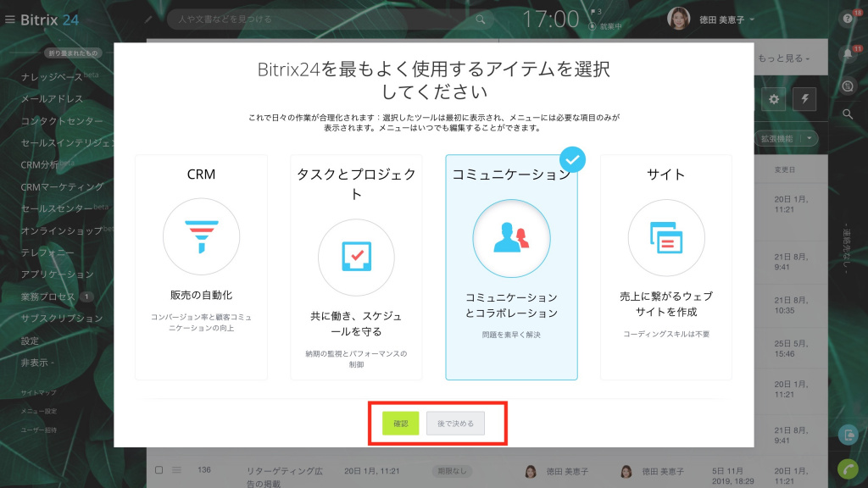This screenshot has height=488, width=868.
Task: Click the サイトマップ link
Action: point(38,392)
